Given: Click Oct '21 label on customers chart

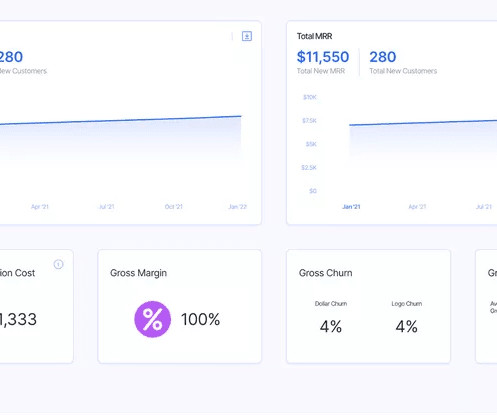Looking at the screenshot, I should 174,207.
